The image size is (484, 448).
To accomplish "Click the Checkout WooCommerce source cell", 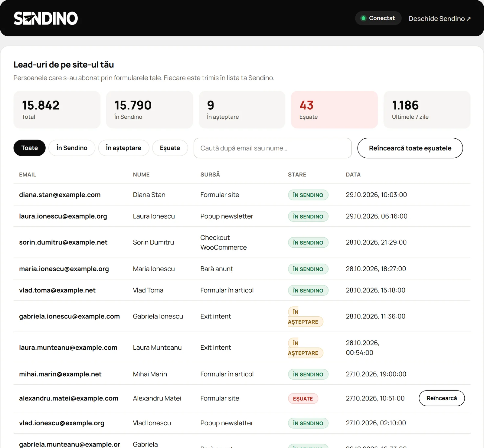I will pyautogui.click(x=224, y=242).
